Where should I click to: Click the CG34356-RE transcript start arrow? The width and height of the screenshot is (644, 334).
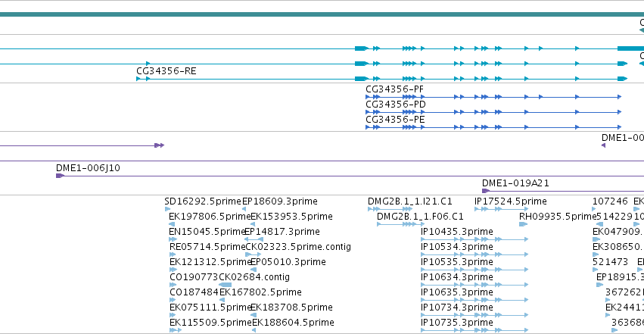[138, 79]
